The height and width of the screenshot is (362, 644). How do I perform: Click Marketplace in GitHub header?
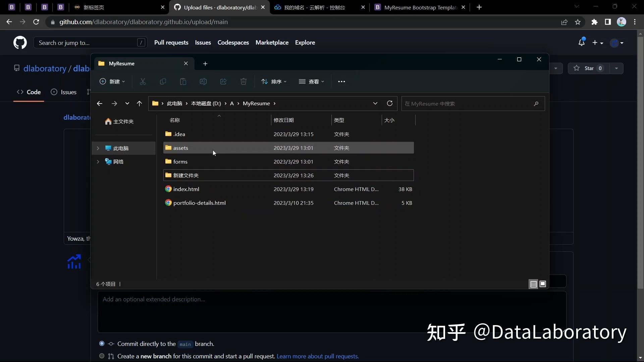click(272, 43)
